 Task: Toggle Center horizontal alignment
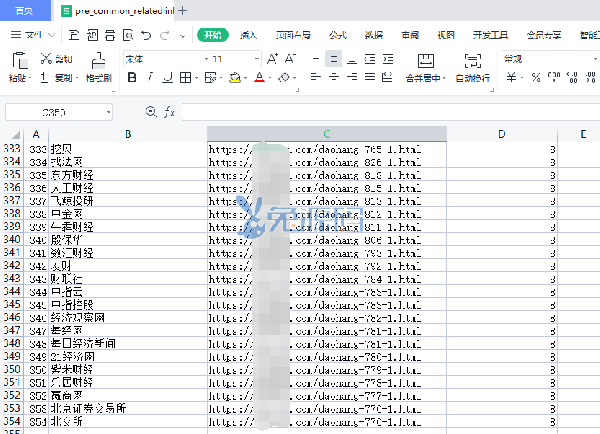pos(334,77)
